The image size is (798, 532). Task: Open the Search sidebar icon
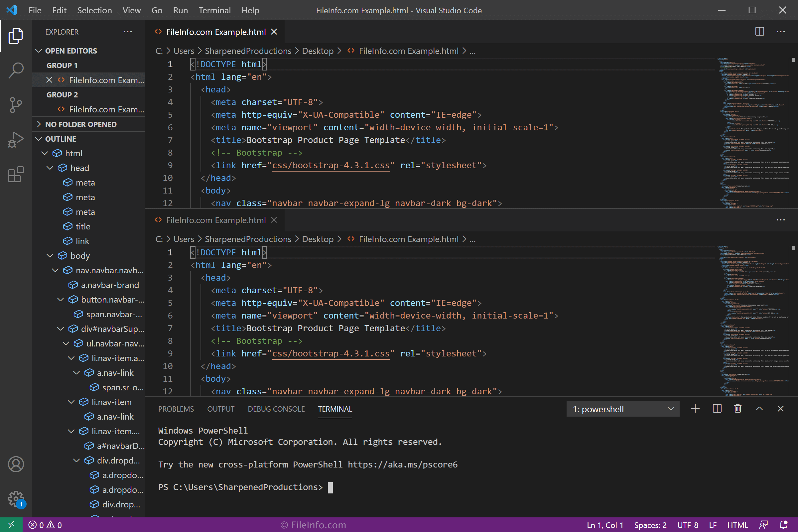[x=15, y=69]
